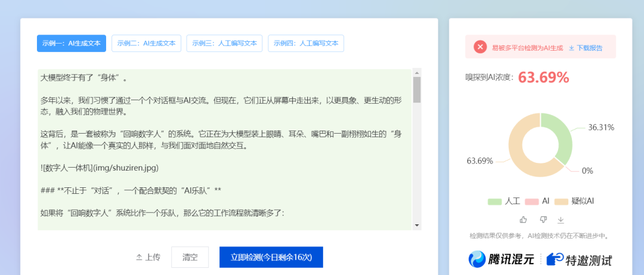Click the 0% chart label
644x275 pixels.
587,171
